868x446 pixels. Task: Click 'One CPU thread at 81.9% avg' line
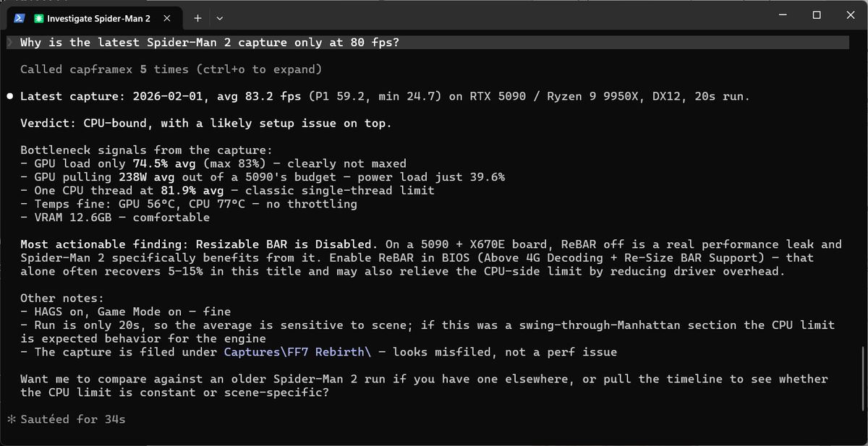[227, 190]
